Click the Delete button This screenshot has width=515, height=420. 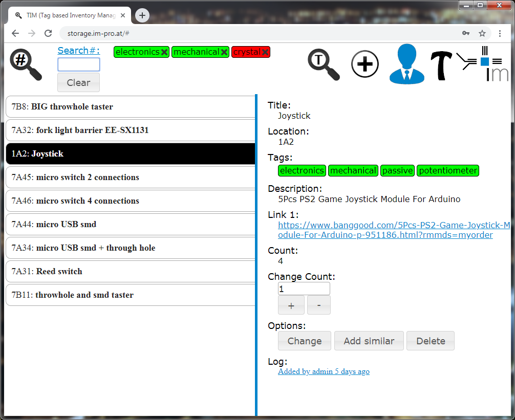pyautogui.click(x=431, y=341)
